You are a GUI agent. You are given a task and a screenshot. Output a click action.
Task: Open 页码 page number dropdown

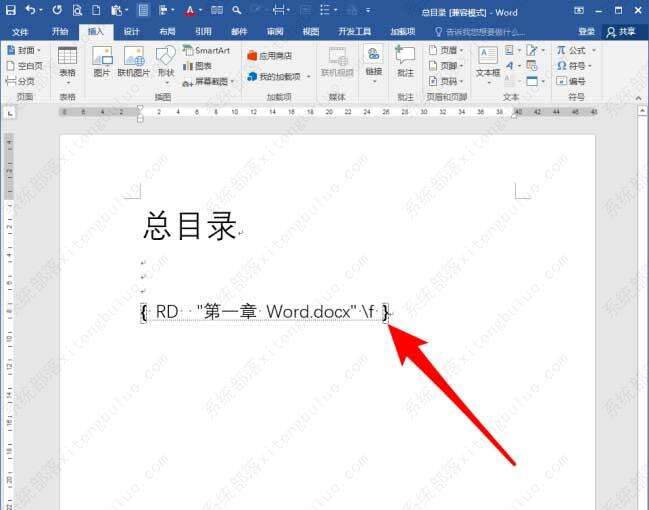click(462, 81)
